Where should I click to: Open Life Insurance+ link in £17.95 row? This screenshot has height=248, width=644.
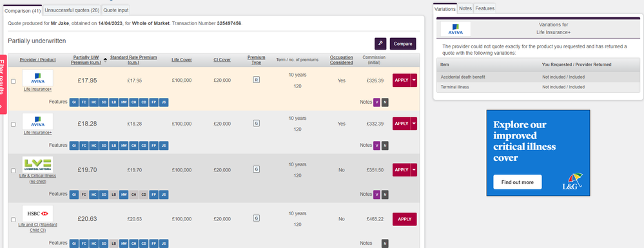[37, 89]
